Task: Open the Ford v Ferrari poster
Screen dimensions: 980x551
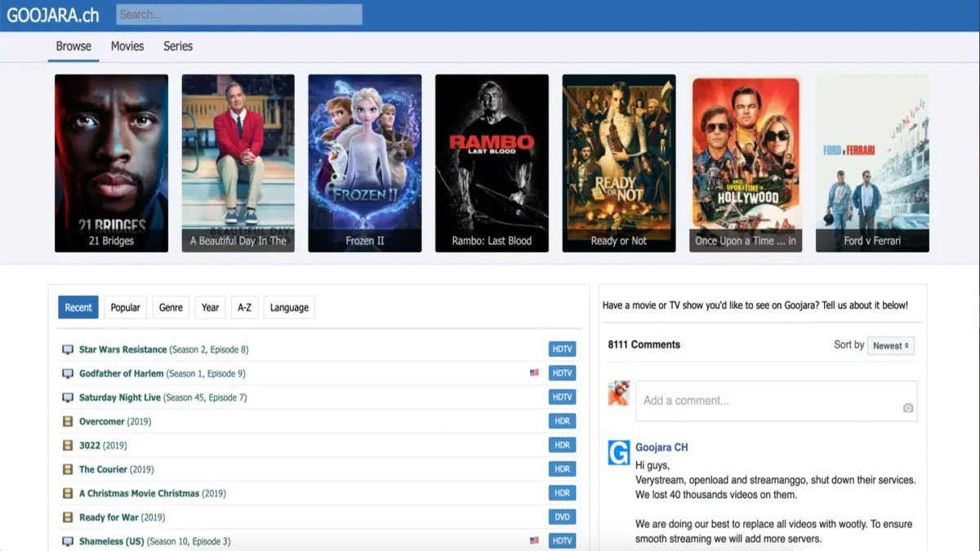Action: (x=872, y=163)
